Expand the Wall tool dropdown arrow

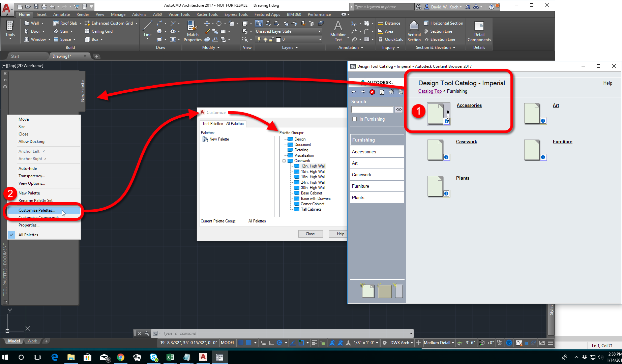tap(42, 23)
